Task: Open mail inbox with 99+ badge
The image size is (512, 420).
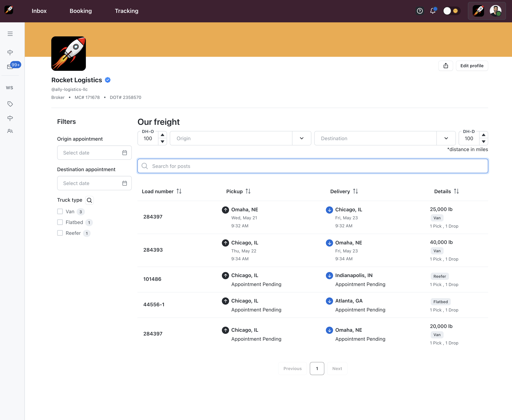Action: tap(10, 67)
